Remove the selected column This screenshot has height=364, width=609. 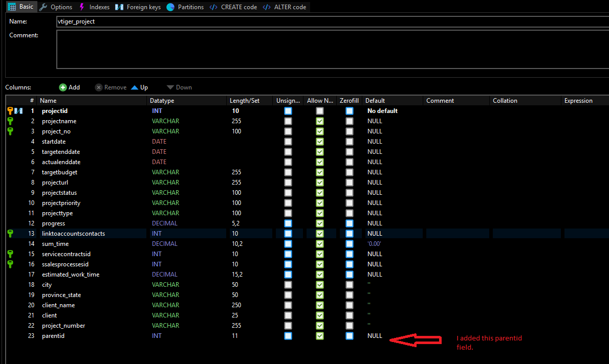pos(111,87)
